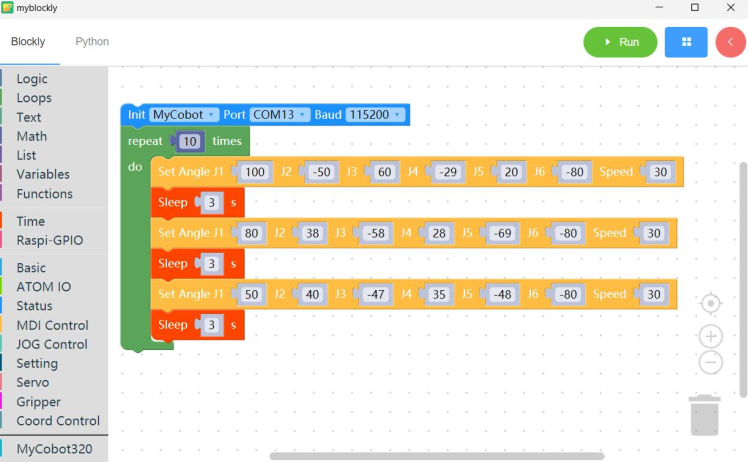Click the J3 value 60 field
The height and width of the screenshot is (462, 748).
(x=384, y=172)
